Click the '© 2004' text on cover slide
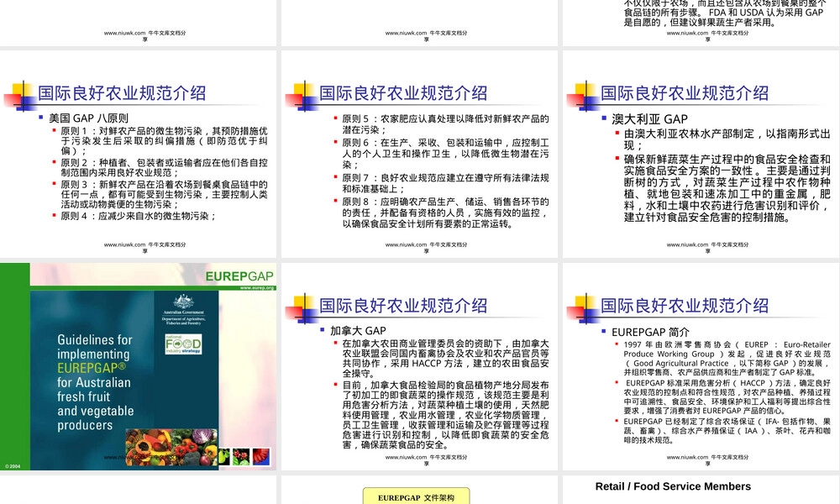This screenshot has width=840, height=504. [x=13, y=466]
